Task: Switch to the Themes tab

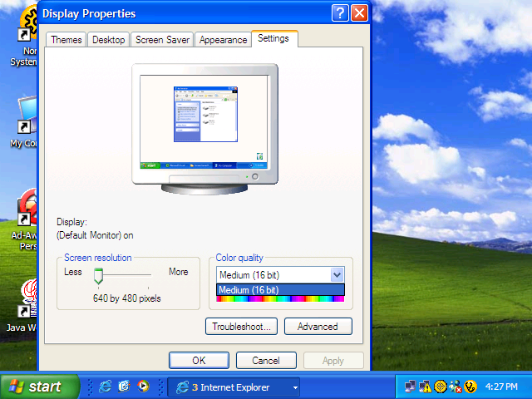Action: coord(66,40)
